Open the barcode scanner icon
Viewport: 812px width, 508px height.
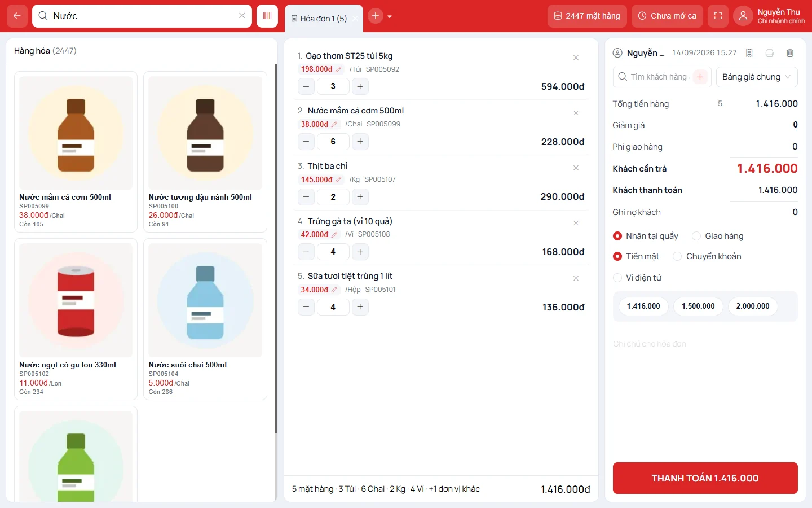267,16
